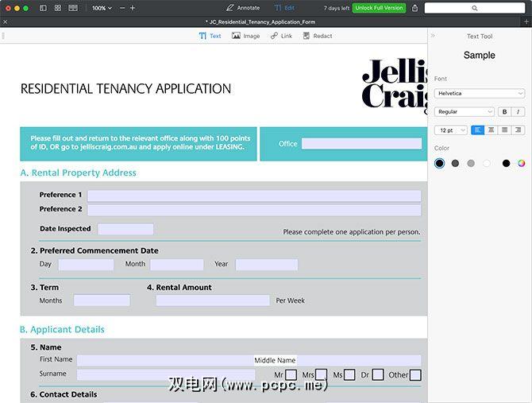The image size is (532, 403).
Task: Switch to Edit mode
Action: pyautogui.click(x=284, y=8)
